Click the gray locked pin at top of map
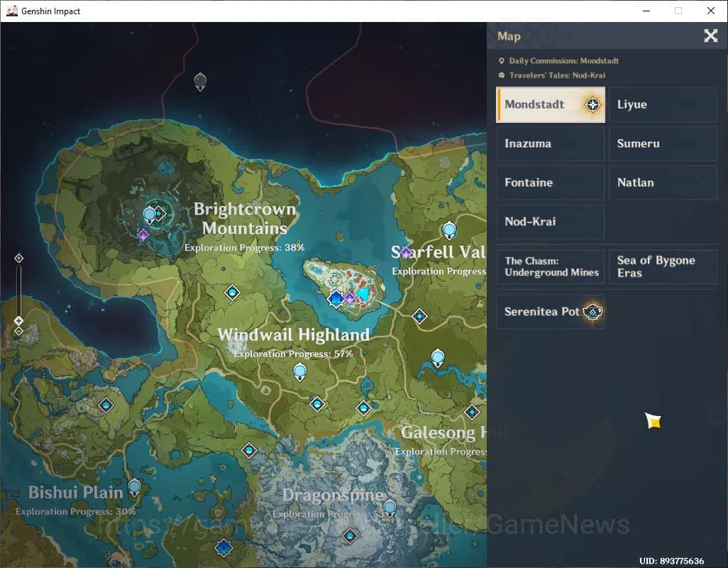The image size is (728, 568). tap(200, 81)
